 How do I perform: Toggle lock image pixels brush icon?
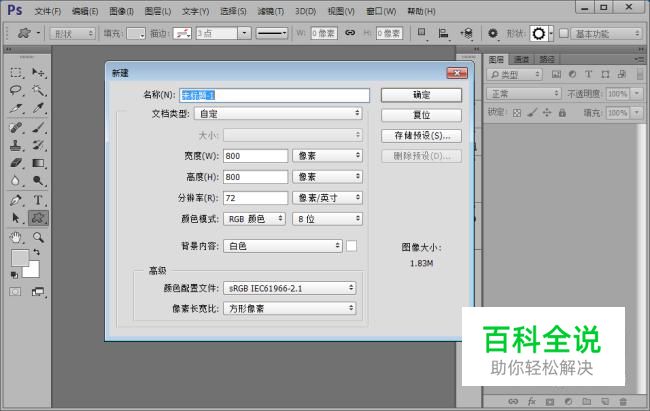(532, 112)
